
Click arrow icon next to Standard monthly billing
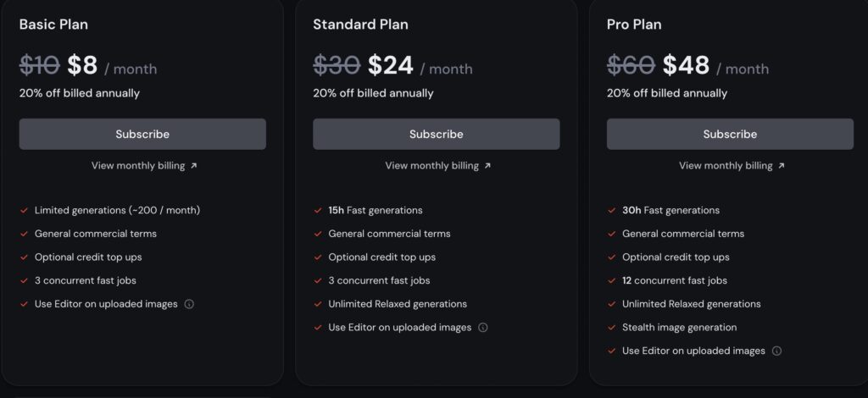487,166
